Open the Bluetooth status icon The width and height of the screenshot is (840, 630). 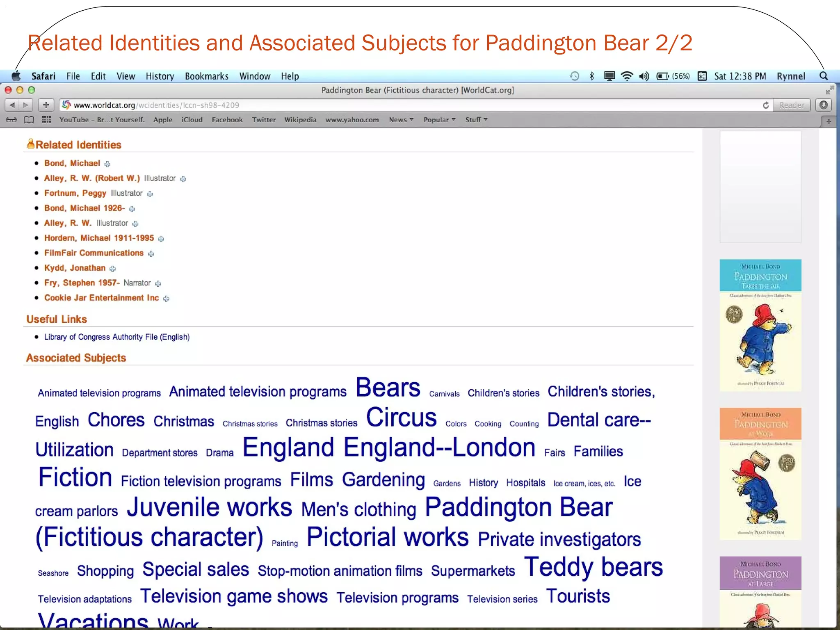pos(591,76)
